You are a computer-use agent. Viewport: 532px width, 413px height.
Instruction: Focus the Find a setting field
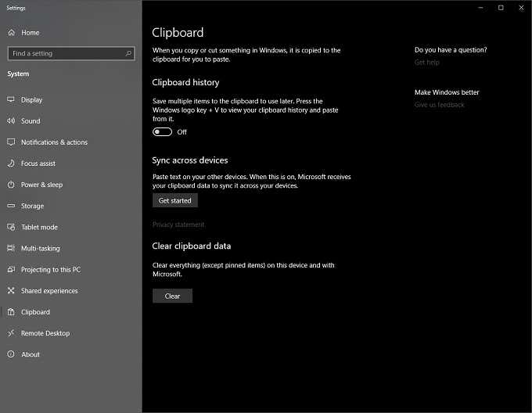[x=66, y=53]
